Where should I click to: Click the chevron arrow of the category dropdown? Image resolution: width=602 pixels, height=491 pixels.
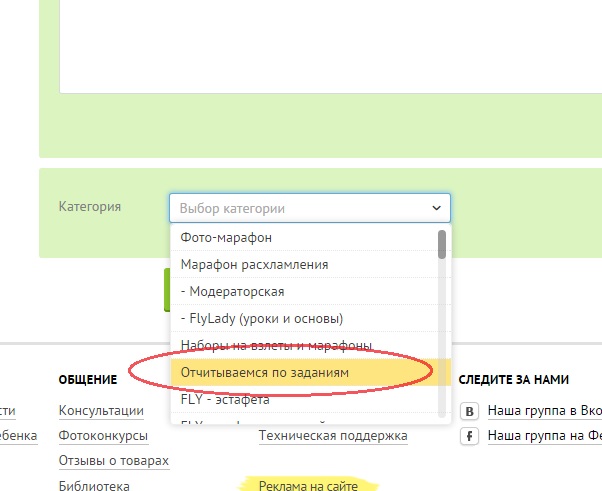436,208
